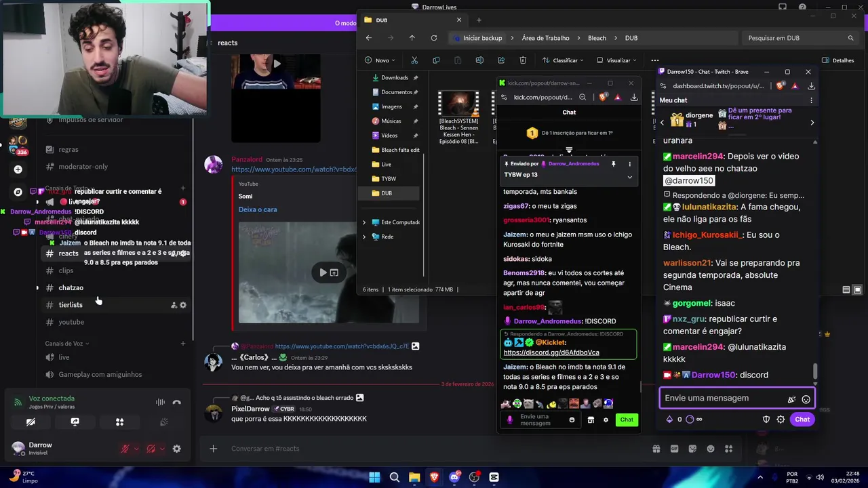The height and width of the screenshot is (488, 868).
Task: Open the youtube text channel
Action: point(71,322)
